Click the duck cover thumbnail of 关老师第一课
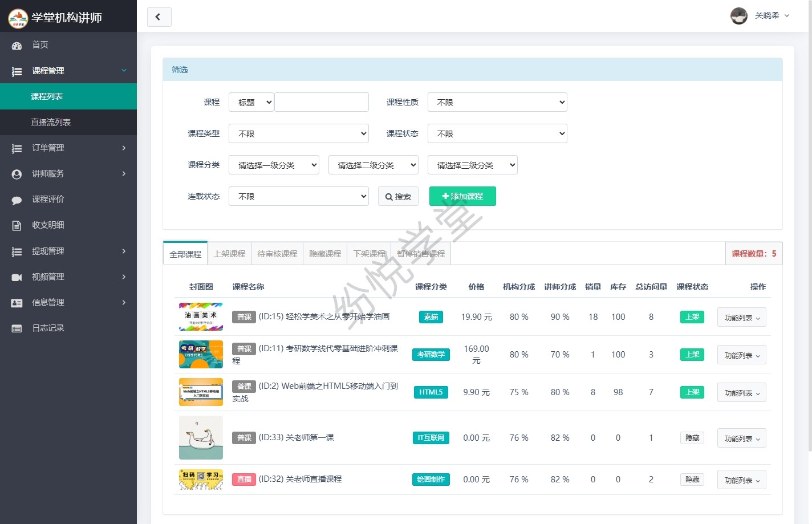This screenshot has width=812, height=524. pos(201,438)
